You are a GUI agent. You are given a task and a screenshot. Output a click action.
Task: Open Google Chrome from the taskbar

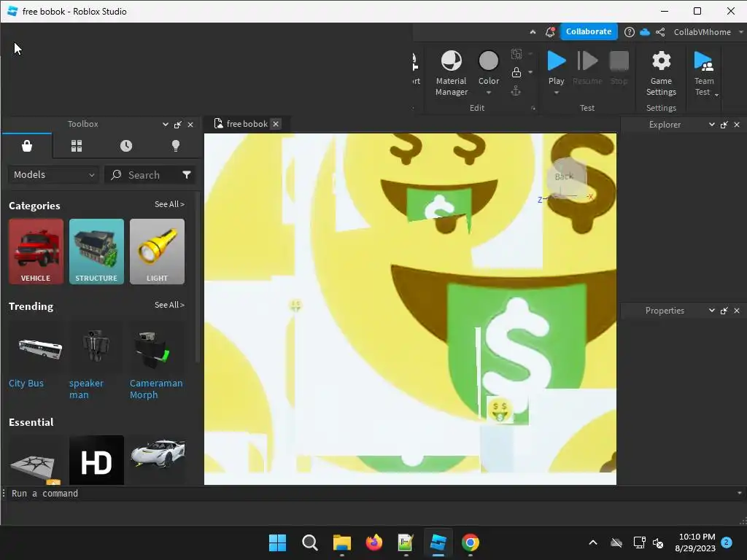click(471, 542)
